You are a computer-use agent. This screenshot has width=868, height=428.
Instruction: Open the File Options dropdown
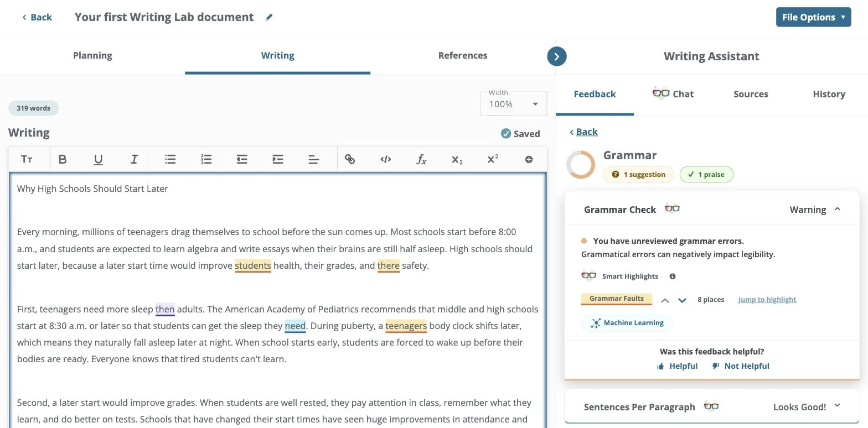click(x=813, y=17)
